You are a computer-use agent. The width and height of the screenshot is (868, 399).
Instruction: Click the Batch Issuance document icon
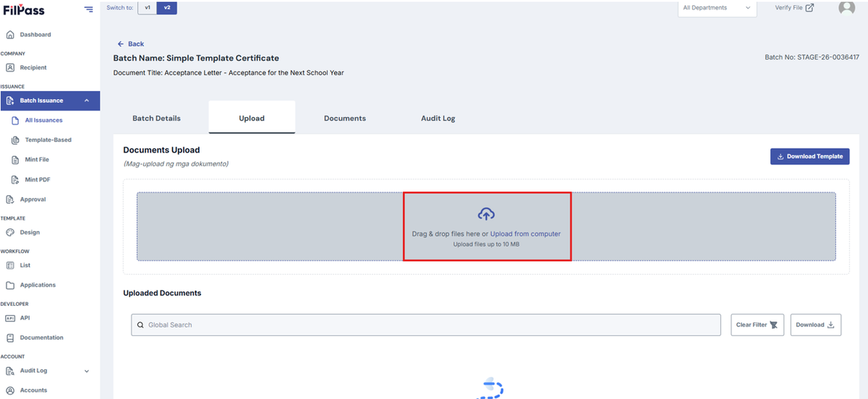pos(10,100)
